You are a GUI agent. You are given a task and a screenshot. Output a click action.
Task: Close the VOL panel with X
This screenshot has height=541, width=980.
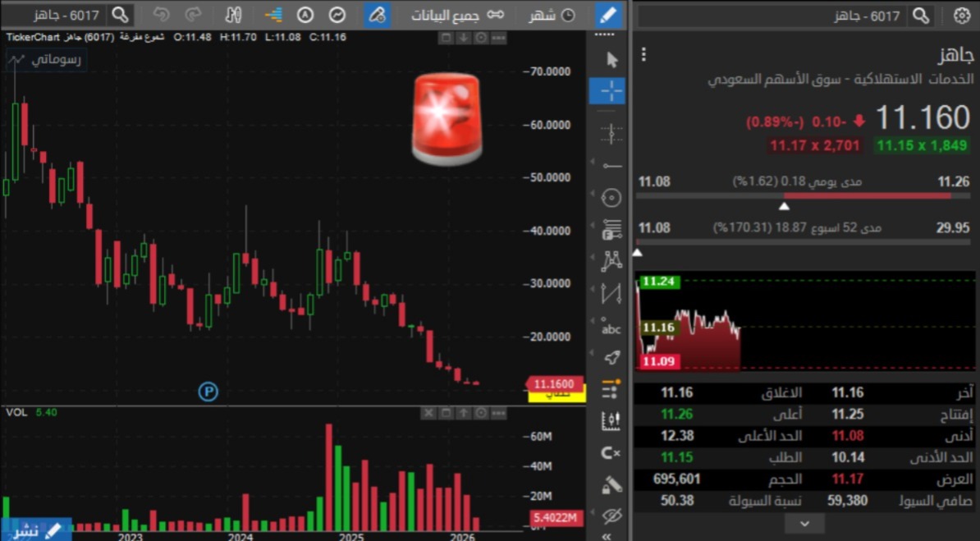[x=428, y=413]
